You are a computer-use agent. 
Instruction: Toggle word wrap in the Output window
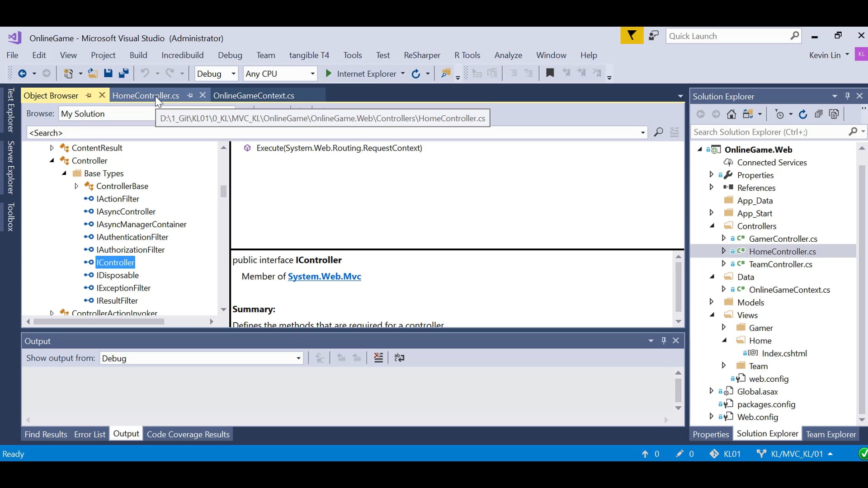(x=400, y=357)
